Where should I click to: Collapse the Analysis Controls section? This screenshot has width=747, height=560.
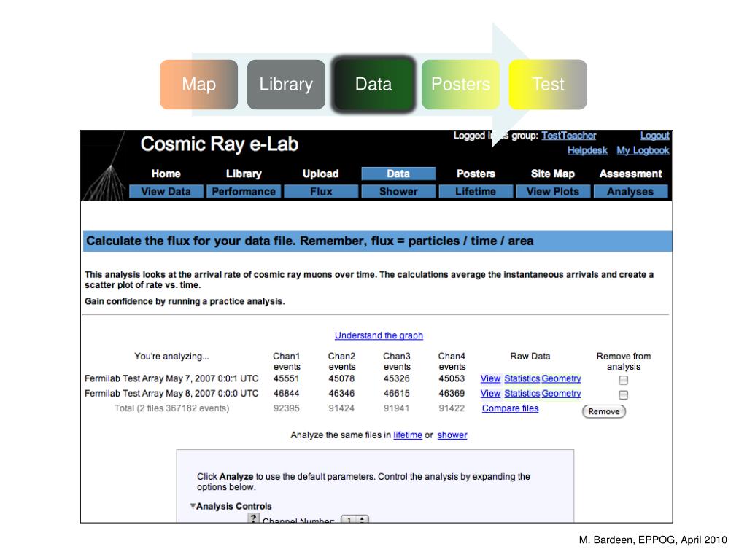point(193,506)
